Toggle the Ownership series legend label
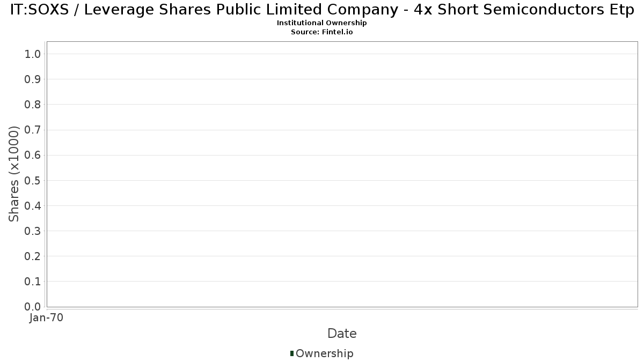Screen dimensions: 644x362 click(324, 353)
